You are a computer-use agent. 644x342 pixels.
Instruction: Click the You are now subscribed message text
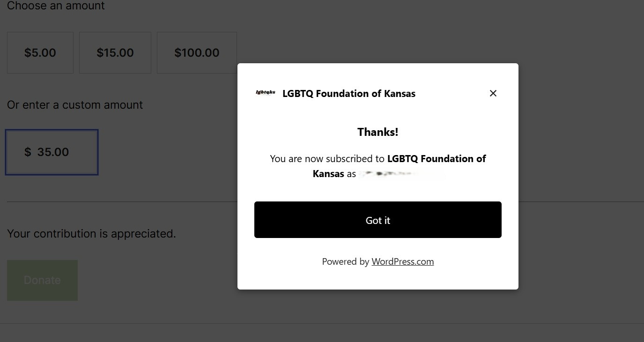(x=328, y=159)
